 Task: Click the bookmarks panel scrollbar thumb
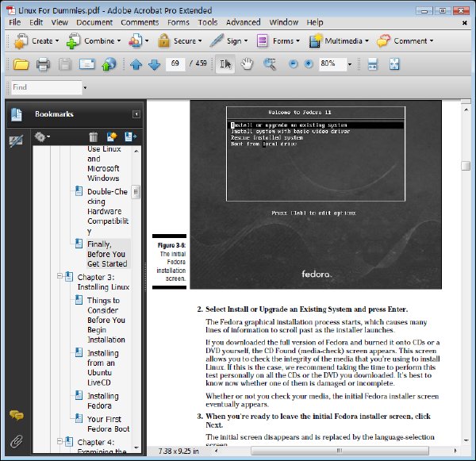tap(136, 192)
